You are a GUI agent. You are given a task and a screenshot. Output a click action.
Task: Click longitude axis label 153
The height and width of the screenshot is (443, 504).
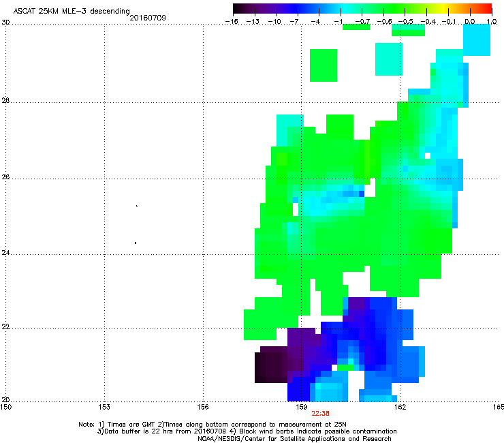click(x=104, y=407)
